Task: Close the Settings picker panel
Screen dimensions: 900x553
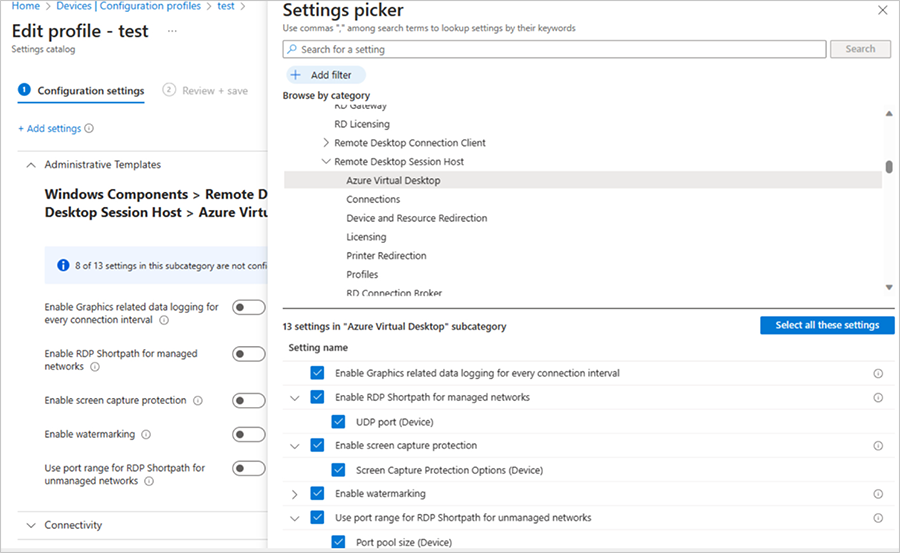Action: tap(882, 10)
